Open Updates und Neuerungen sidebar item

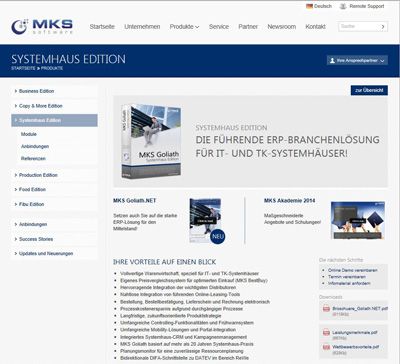pos(54,254)
